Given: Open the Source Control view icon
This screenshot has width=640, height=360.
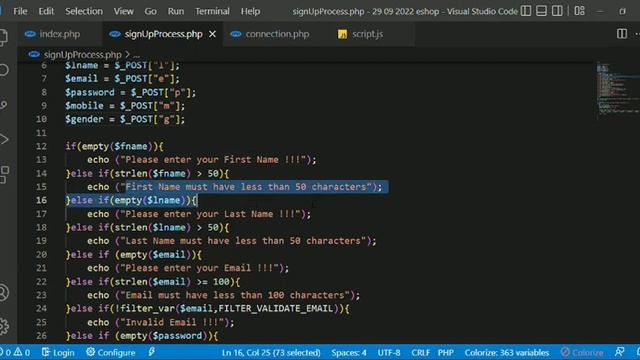Looking at the screenshot, I should tap(4, 105).
